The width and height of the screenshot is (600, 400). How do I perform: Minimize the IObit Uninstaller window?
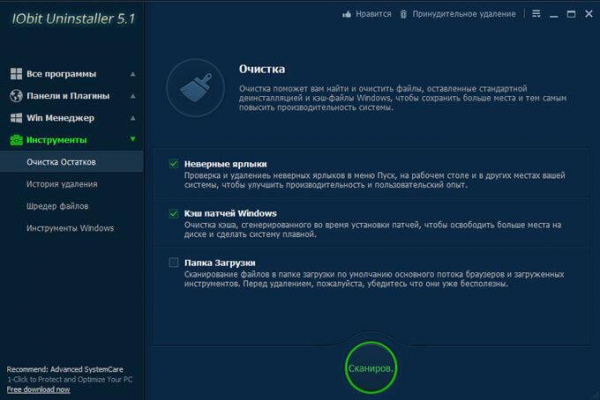tap(554, 15)
